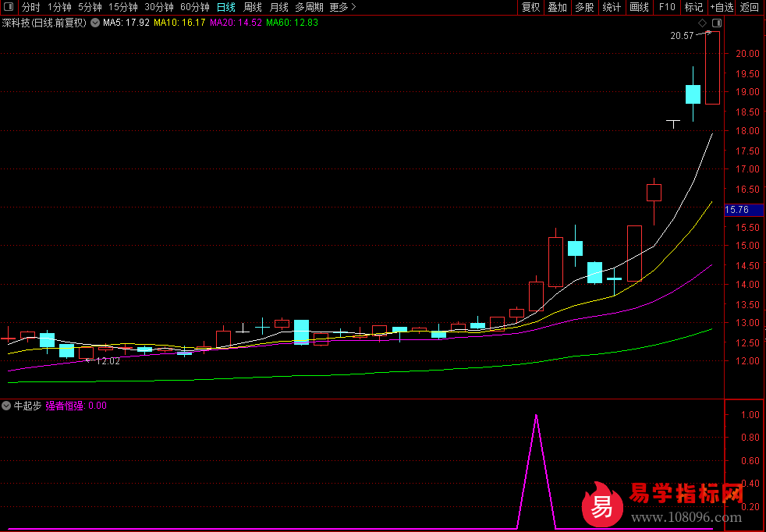Image resolution: width=766 pixels, height=532 pixels.
Task: Click the 强者恒强: 0.00 indicator value
Action: click(x=76, y=406)
